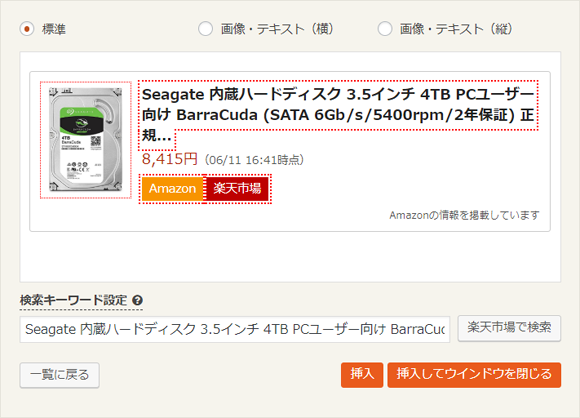580x418 pixels.
Task: Click the 標準 radio label text
Action: pos(54,29)
